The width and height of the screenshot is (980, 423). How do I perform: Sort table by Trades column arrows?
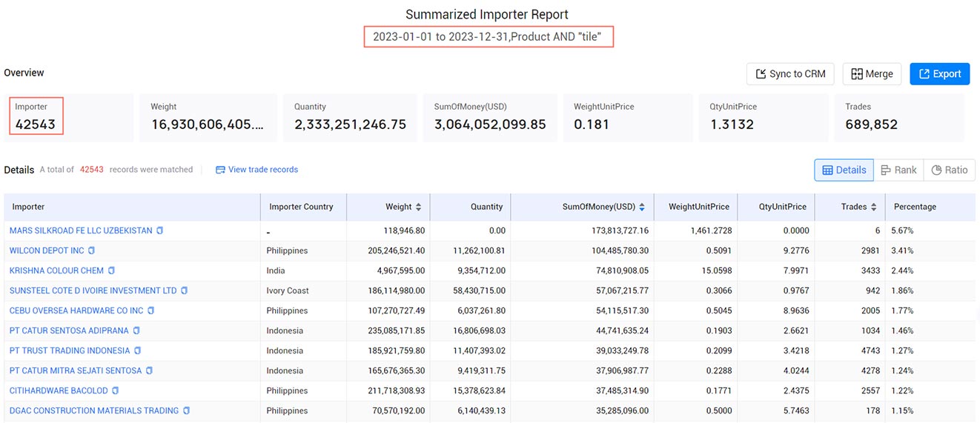(x=874, y=207)
